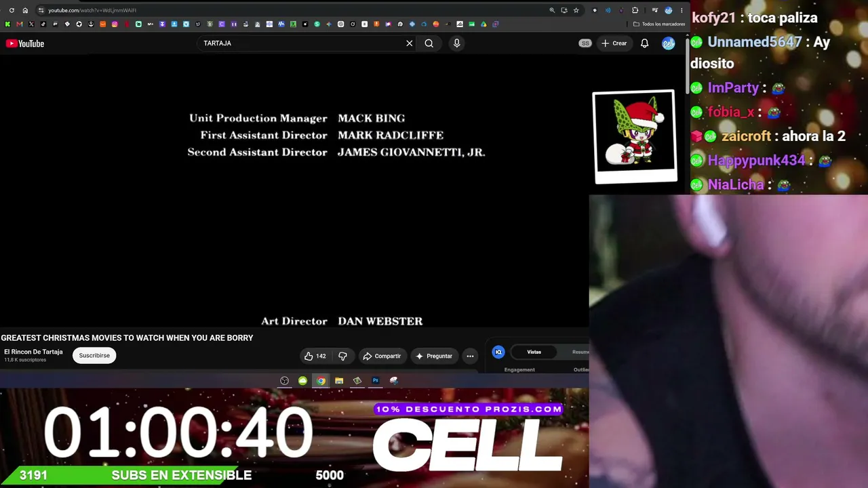868x488 pixels.
Task: Start voice search with the microphone
Action: point(456,43)
